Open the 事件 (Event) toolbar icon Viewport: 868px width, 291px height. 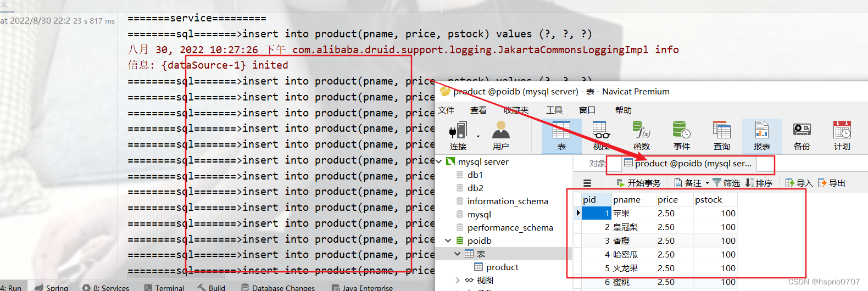[x=682, y=136]
